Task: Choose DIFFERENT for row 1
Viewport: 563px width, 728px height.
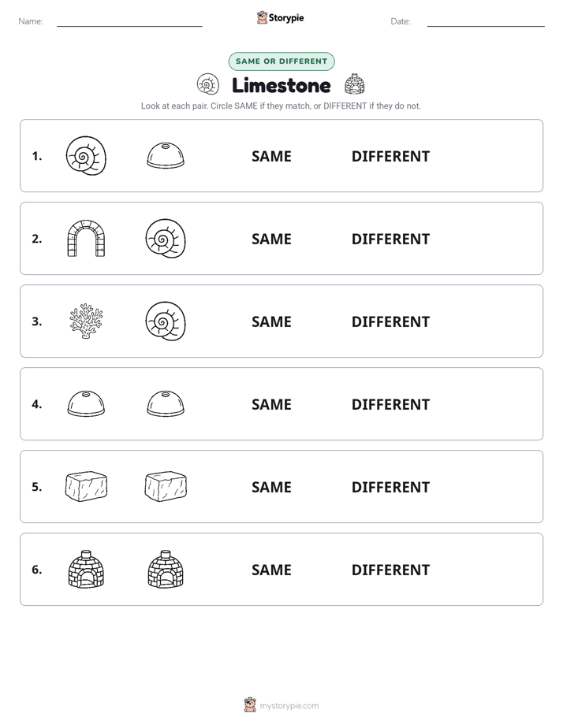Action: coord(390,157)
